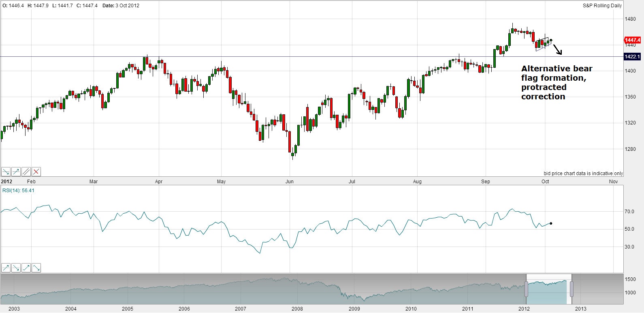644x313 pixels.
Task: Click the S&P Rolling Daily chart title
Action: click(x=602, y=6)
